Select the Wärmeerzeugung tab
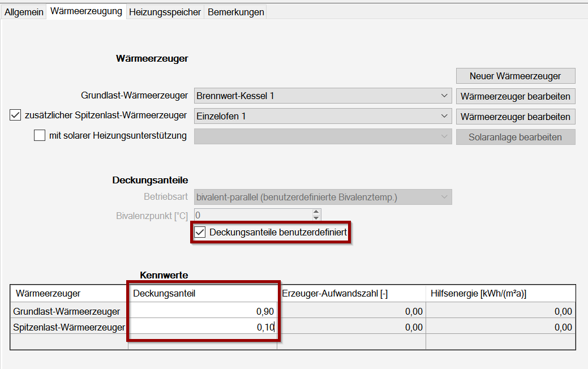588x369 pixels. pos(86,11)
